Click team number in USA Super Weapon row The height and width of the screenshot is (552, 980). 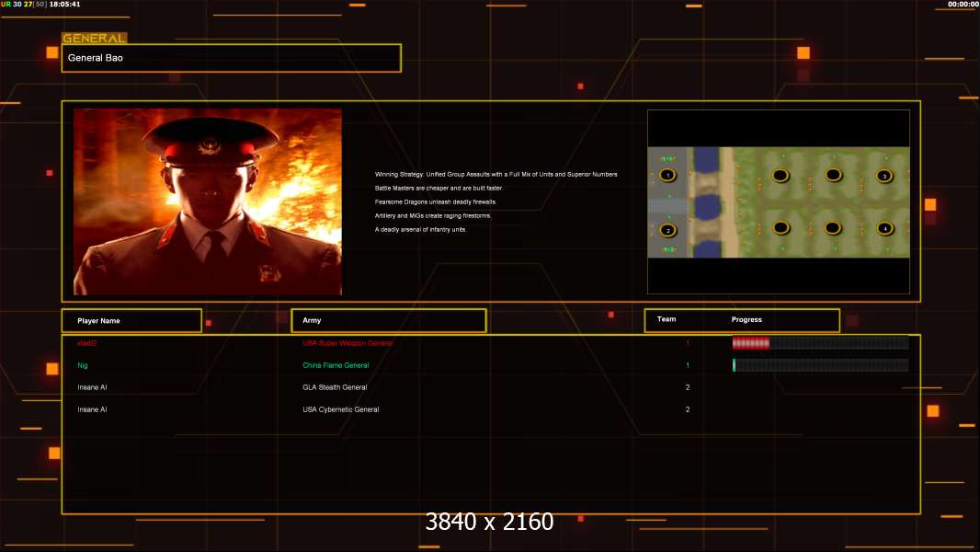[688, 343]
